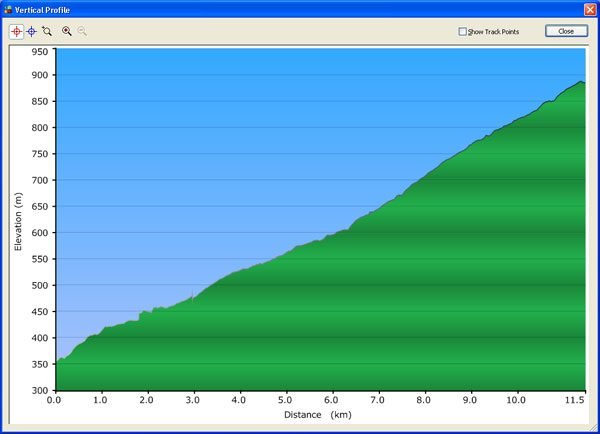This screenshot has height=434, width=600.
Task: Click the 'Show Track Points' label text
Action: [494, 31]
